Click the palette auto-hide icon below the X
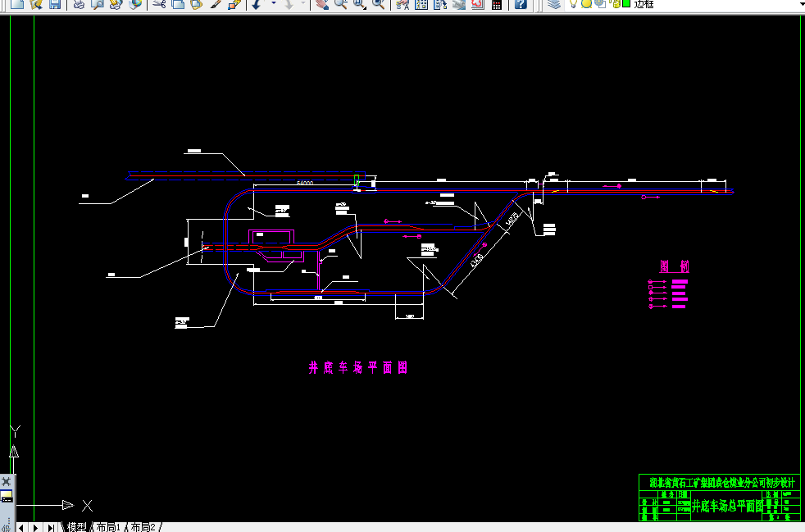The width and height of the screenshot is (805, 532). 7,497
